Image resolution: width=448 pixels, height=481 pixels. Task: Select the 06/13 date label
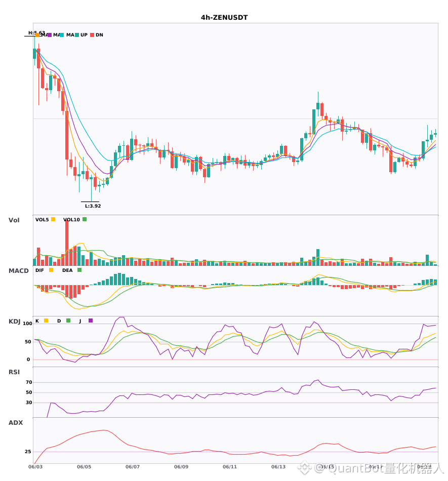[x=278, y=467]
